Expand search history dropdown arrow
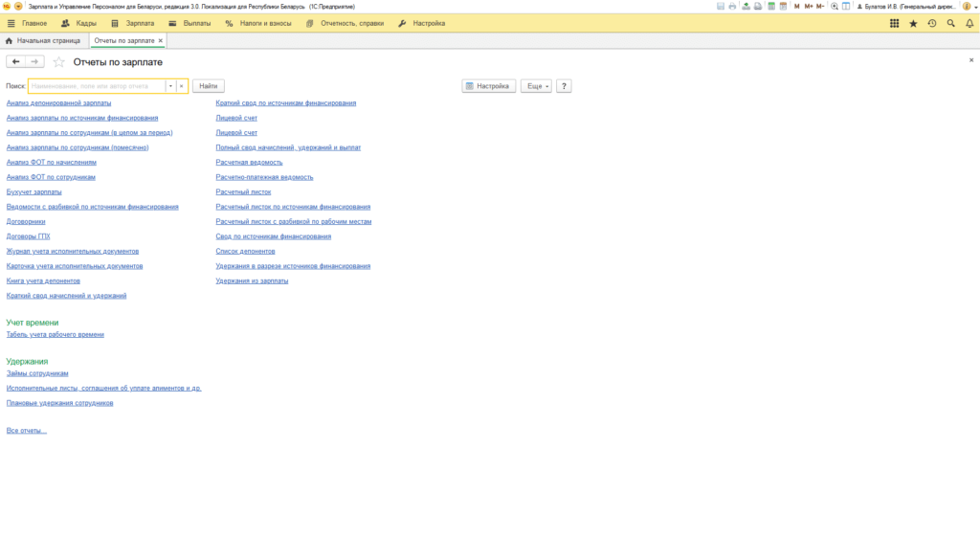980x560 pixels. pyautogui.click(x=170, y=86)
